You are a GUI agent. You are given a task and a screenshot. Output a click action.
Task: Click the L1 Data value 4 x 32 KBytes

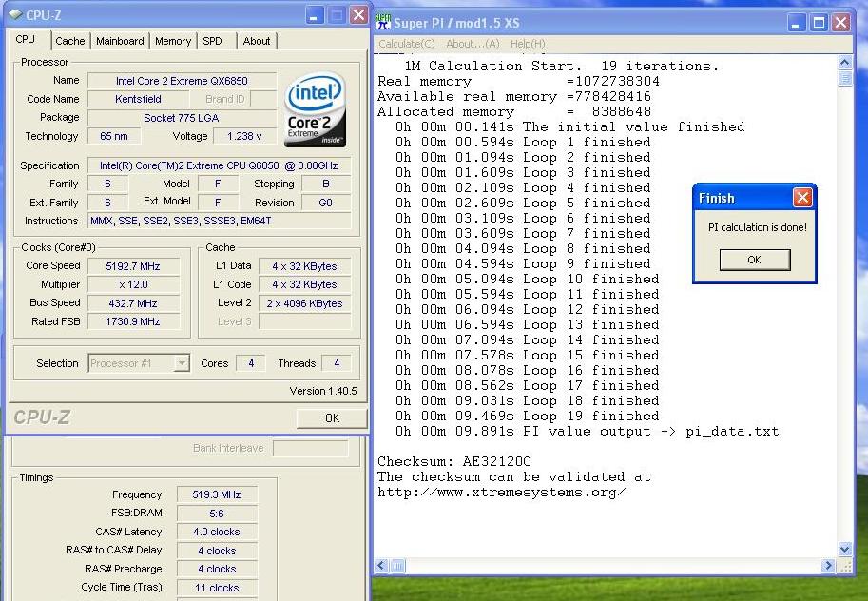[304, 266]
